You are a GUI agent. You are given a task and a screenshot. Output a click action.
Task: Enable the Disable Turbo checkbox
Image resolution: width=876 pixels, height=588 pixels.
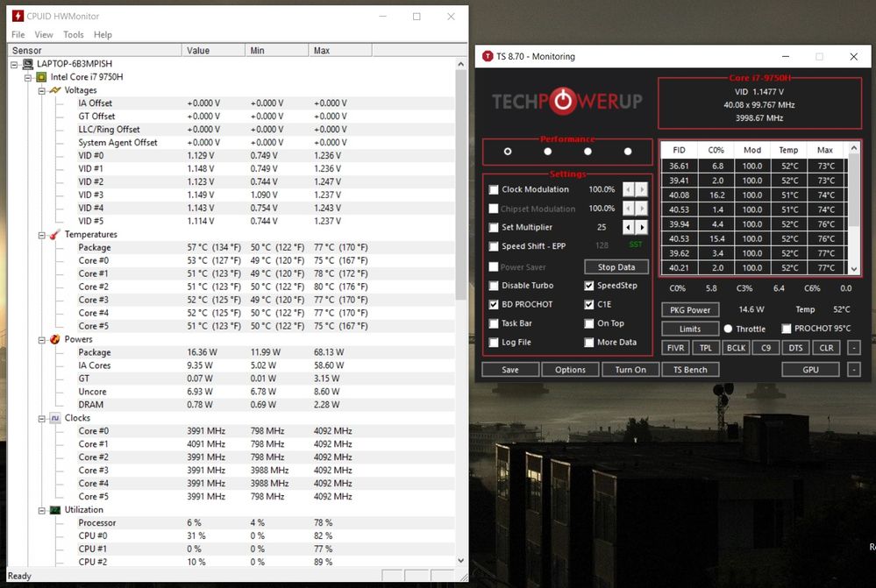coord(494,286)
